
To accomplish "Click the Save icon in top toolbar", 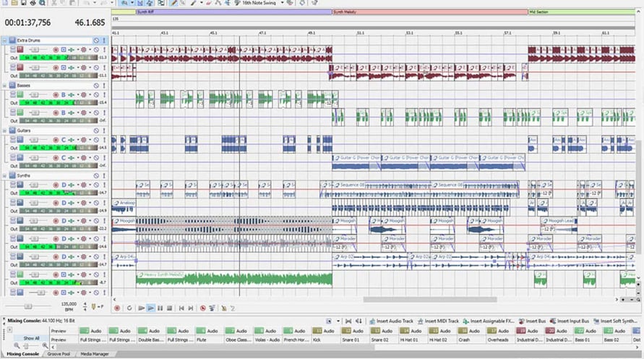I will tap(23, 2).
